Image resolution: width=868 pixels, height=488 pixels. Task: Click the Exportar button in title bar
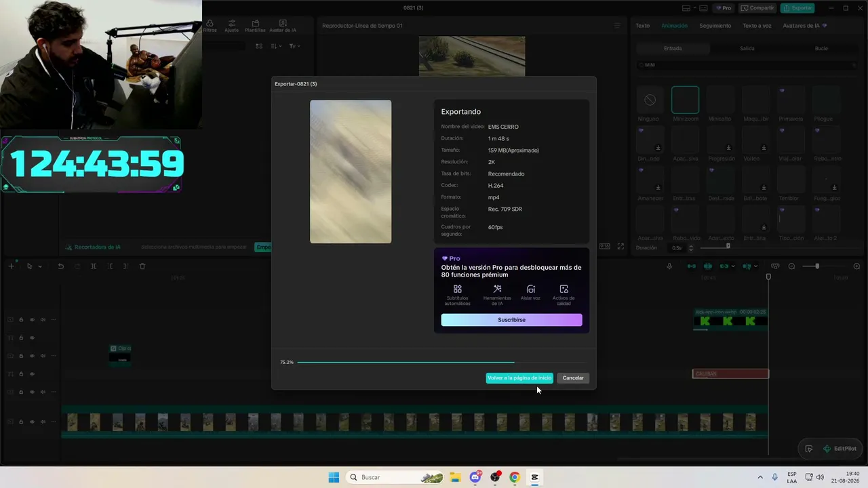(x=797, y=8)
